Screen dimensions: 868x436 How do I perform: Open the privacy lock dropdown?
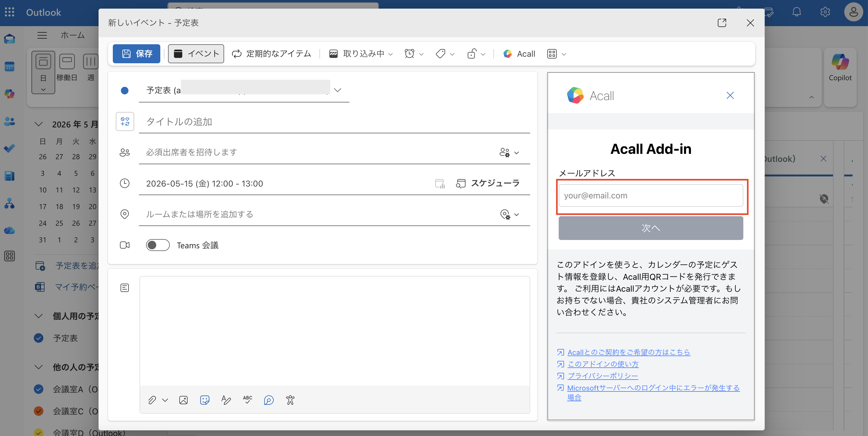(476, 54)
